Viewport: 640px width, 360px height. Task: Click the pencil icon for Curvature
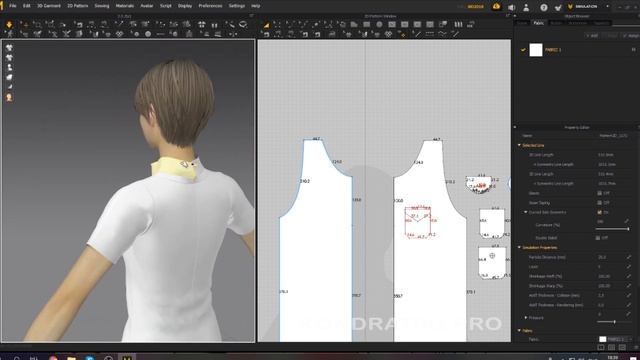click(627, 221)
